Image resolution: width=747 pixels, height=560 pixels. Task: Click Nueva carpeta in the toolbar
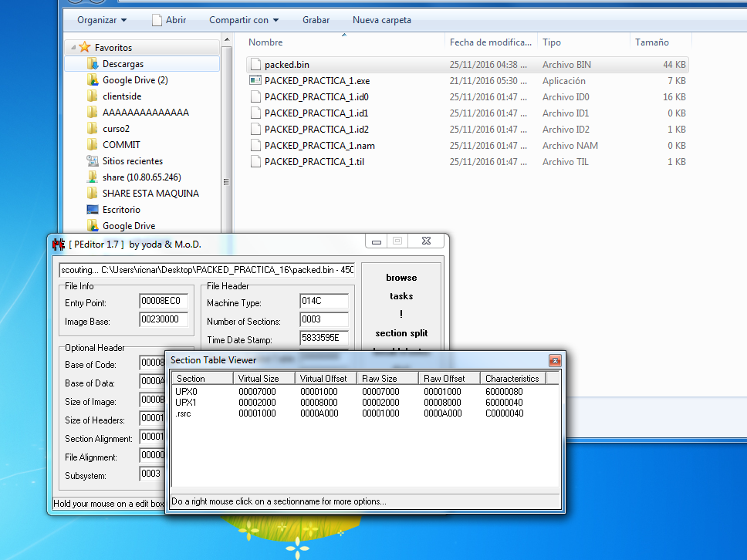[381, 20]
